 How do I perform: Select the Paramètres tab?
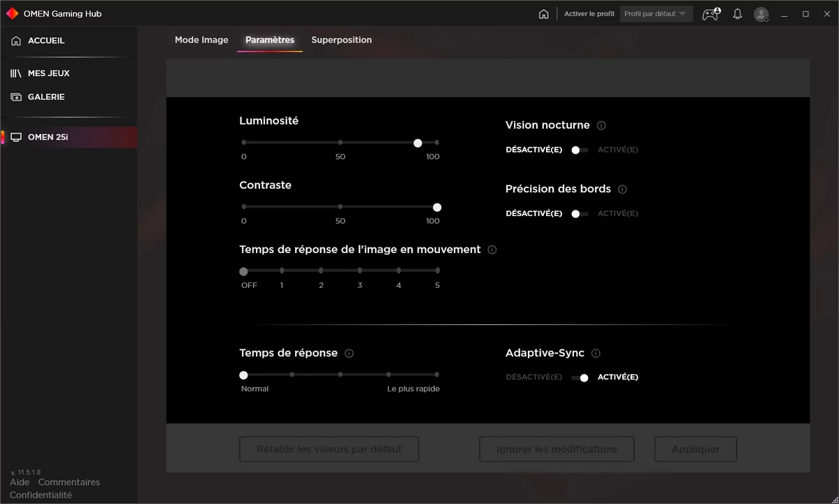pos(270,40)
